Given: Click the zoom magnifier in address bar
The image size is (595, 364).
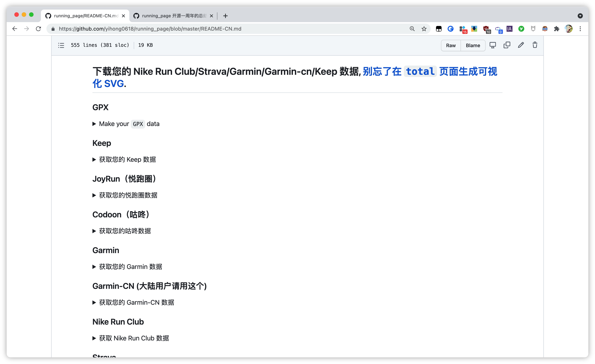Looking at the screenshot, I should [x=412, y=29].
